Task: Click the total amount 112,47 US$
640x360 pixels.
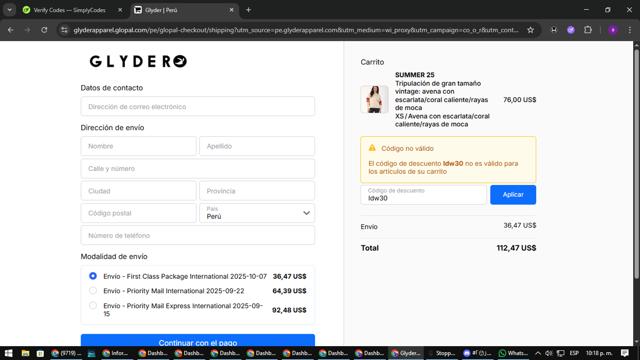Action: (516, 248)
